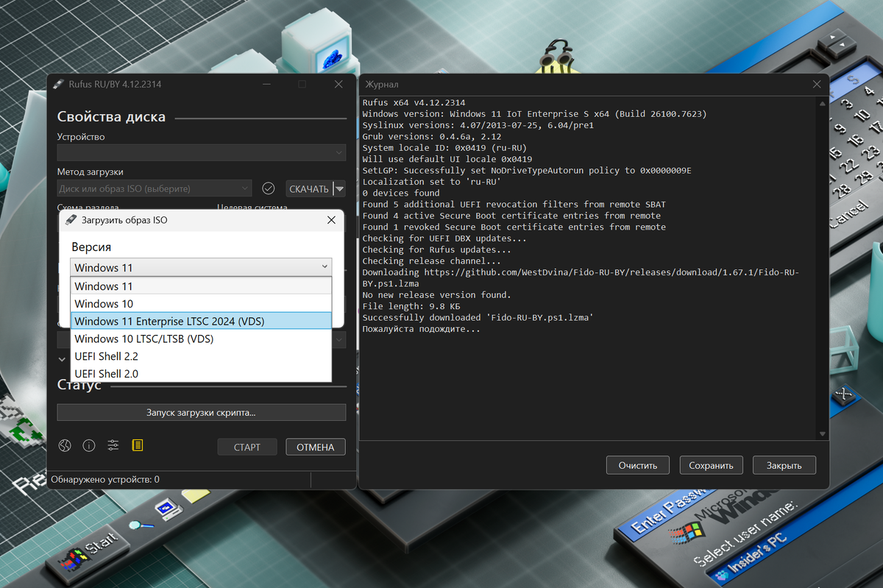Click the СТАРТ button
The width and height of the screenshot is (883, 588).
pos(247,447)
